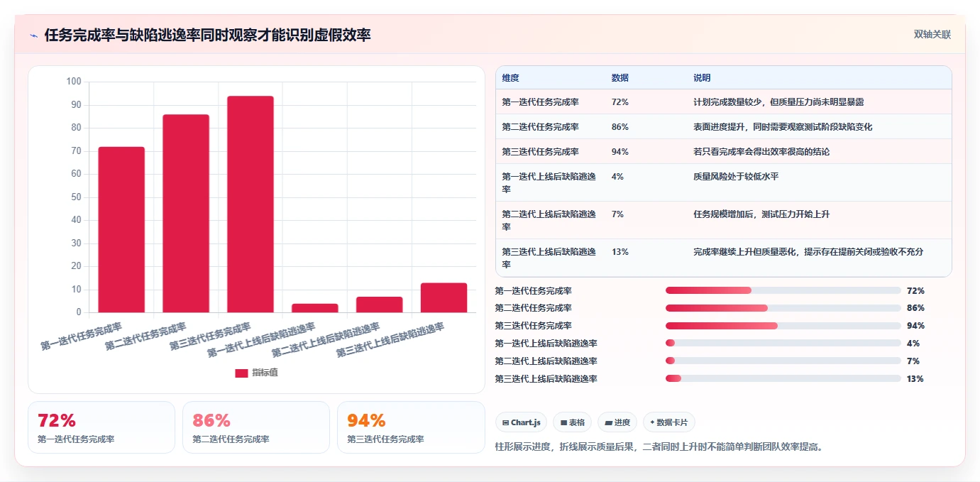
Task: Click description 计划完成数量较少，但质量压力尚未明显暴露
Action: 778,102
